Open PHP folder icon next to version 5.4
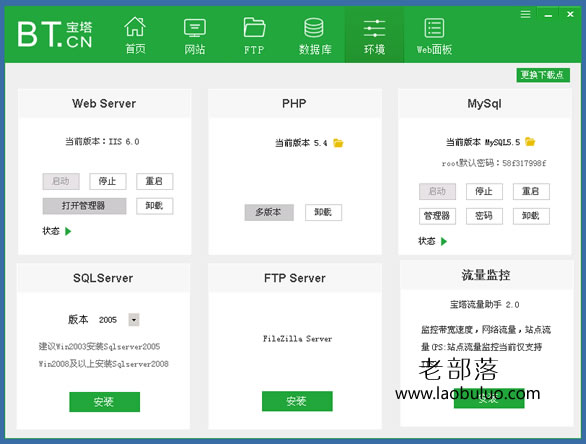 338,143
